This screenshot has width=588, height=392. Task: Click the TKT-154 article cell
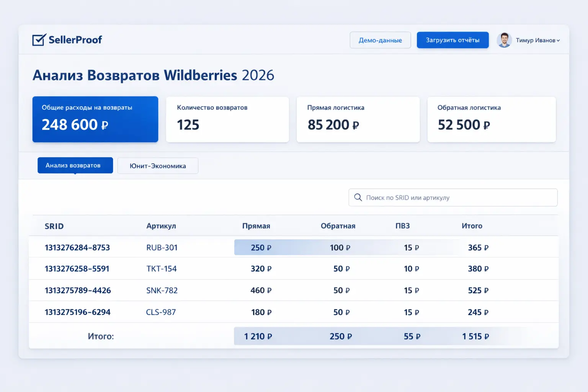(161, 269)
